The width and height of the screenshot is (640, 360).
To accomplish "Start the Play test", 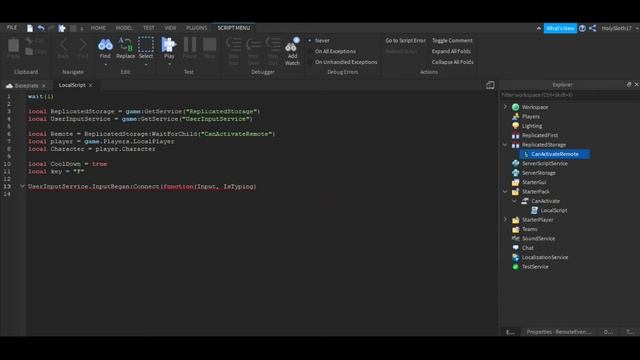I will coord(169,44).
